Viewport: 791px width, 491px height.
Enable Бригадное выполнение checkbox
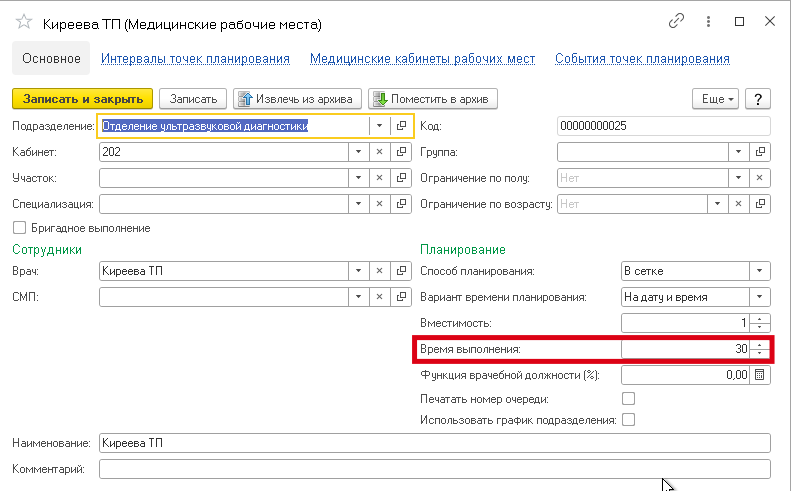19,228
